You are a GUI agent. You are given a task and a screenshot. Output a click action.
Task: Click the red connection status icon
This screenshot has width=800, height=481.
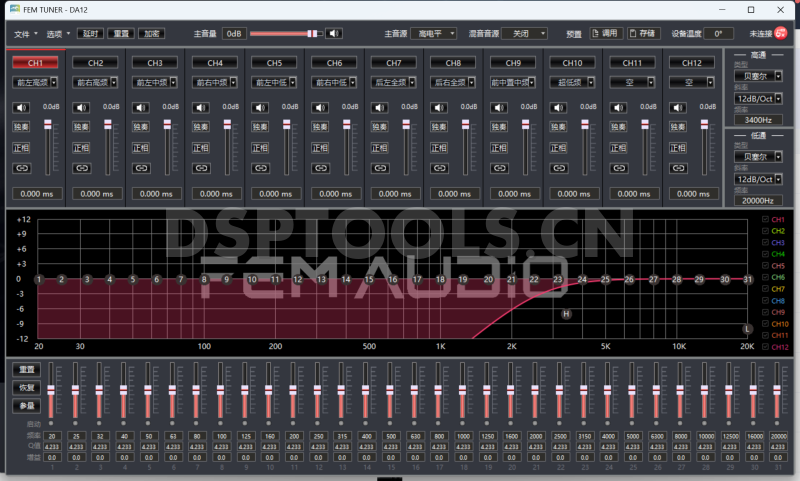(780, 33)
